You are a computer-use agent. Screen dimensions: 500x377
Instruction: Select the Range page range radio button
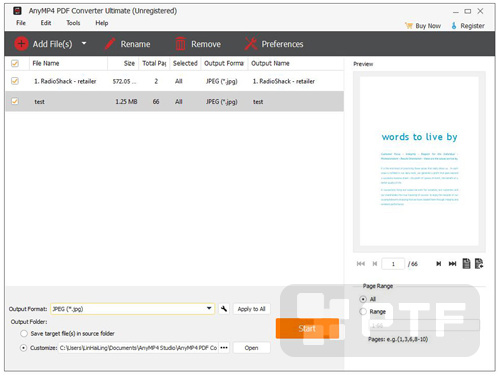coord(363,312)
